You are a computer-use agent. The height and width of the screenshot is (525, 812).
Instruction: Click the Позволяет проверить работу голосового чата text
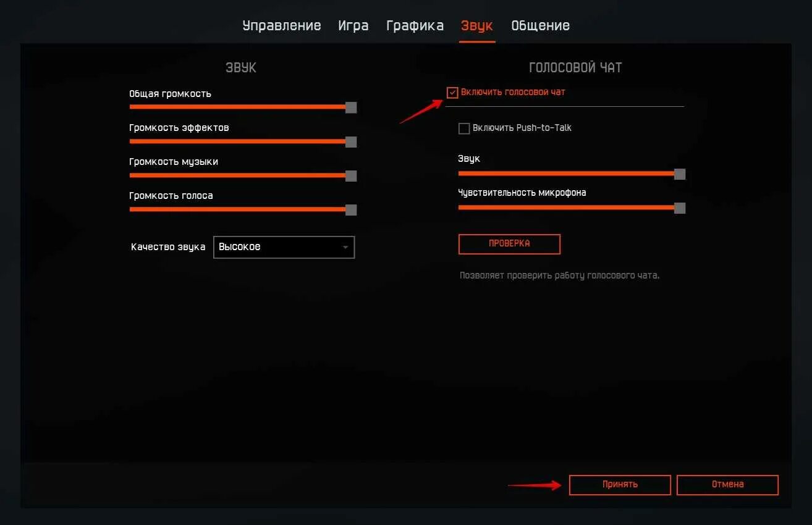[x=559, y=275]
